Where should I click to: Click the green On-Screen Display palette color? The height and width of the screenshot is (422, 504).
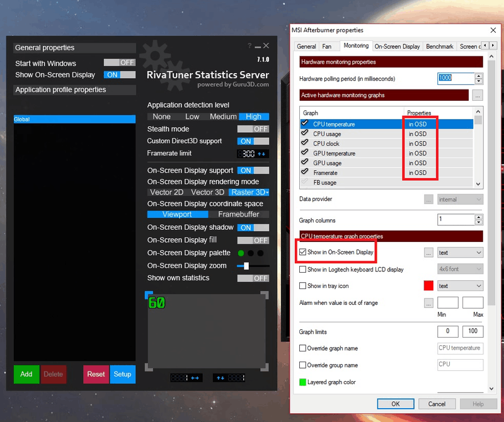click(x=241, y=253)
